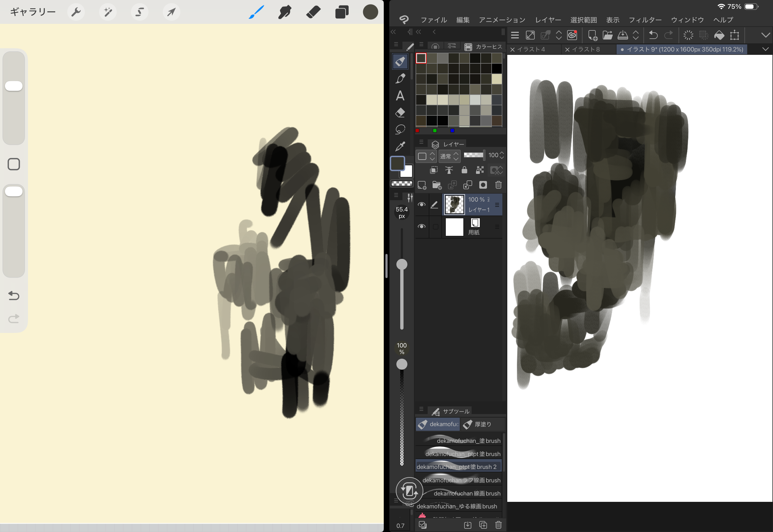The height and width of the screenshot is (532, 773).
Task: Open Procreate Actions wrench menu
Action: coord(76,12)
